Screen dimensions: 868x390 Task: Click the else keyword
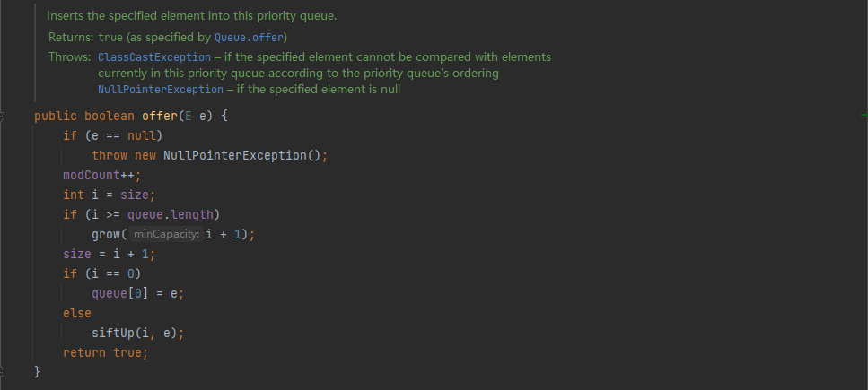tap(77, 313)
